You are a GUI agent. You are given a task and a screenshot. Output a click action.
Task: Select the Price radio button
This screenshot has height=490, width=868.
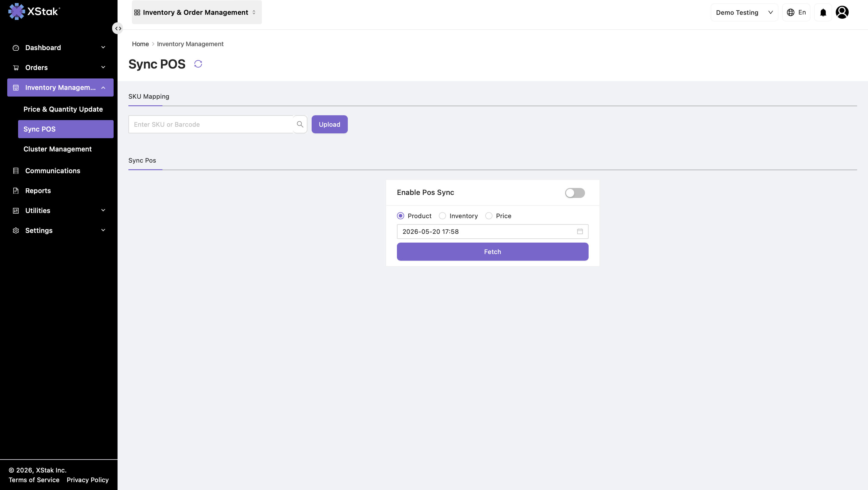coord(489,216)
